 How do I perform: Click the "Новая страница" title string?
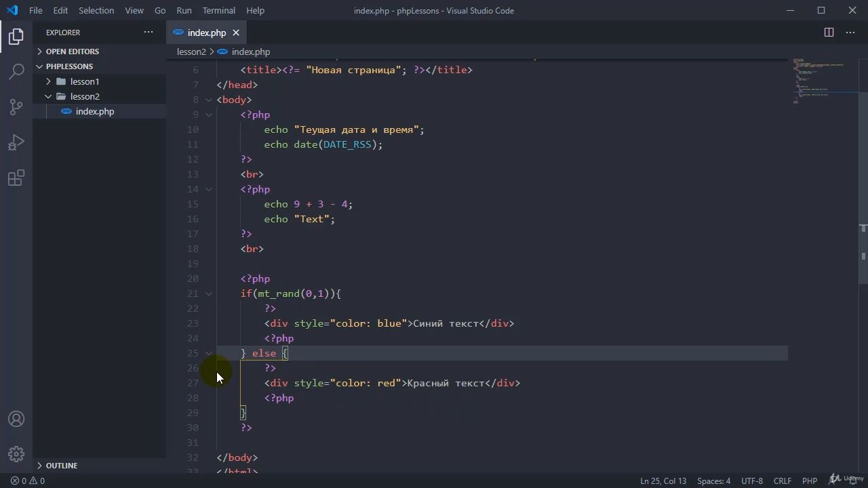point(353,70)
